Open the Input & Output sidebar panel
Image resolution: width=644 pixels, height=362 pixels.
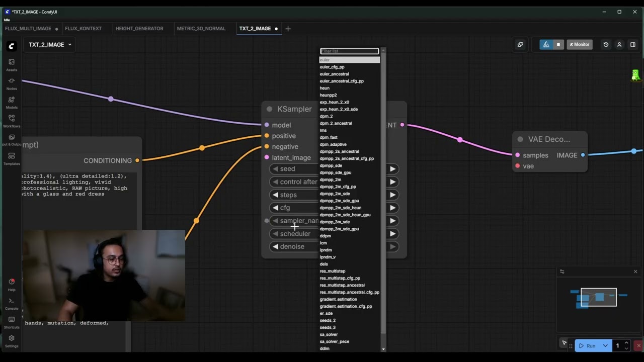(11, 140)
